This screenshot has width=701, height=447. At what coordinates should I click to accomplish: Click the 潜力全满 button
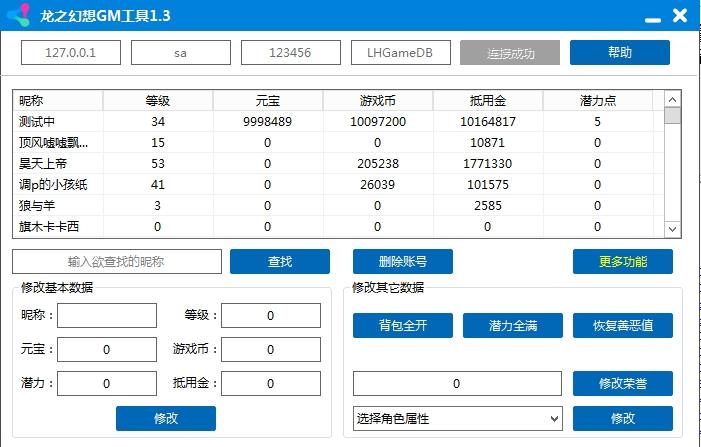512,326
